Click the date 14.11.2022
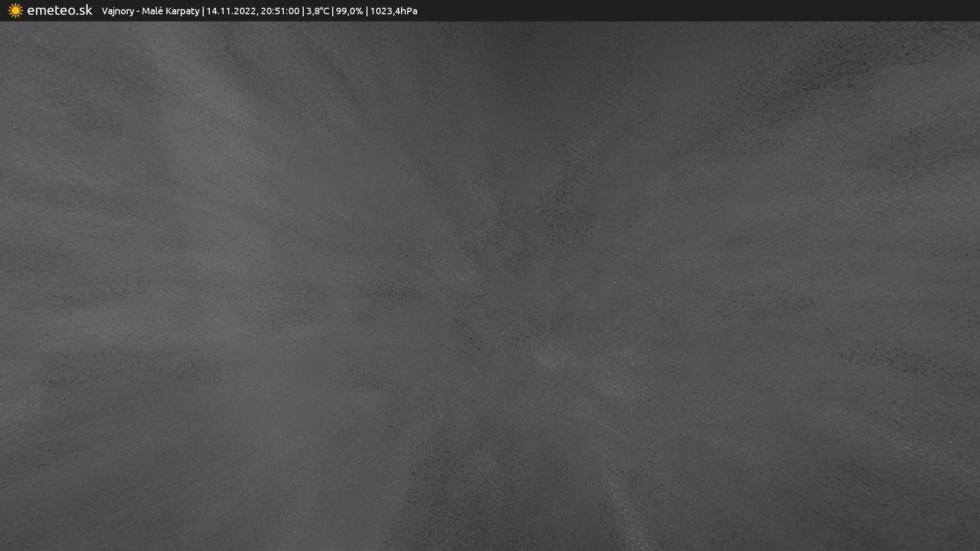Image resolution: width=980 pixels, height=551 pixels. click(x=231, y=11)
